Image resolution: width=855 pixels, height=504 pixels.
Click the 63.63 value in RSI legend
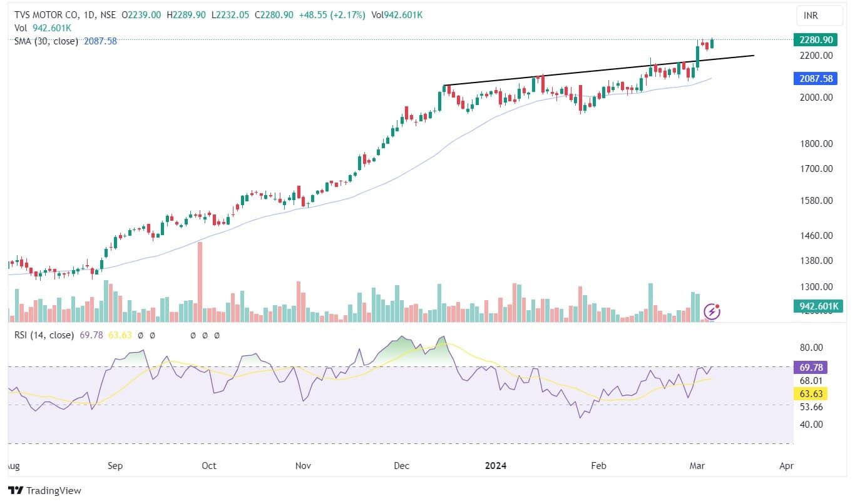click(x=120, y=335)
